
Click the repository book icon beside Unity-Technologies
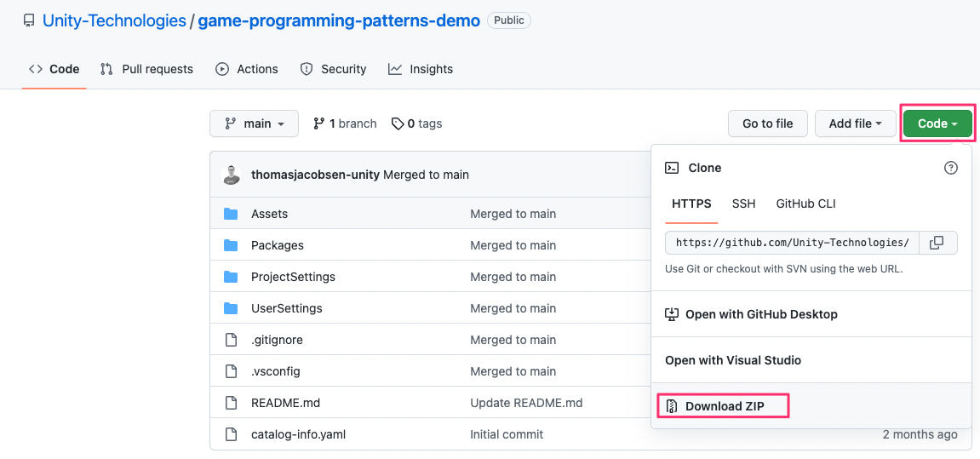pyautogui.click(x=29, y=20)
